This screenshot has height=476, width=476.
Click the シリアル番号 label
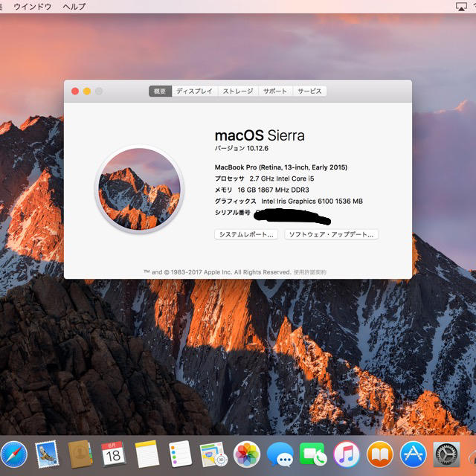coord(233,213)
